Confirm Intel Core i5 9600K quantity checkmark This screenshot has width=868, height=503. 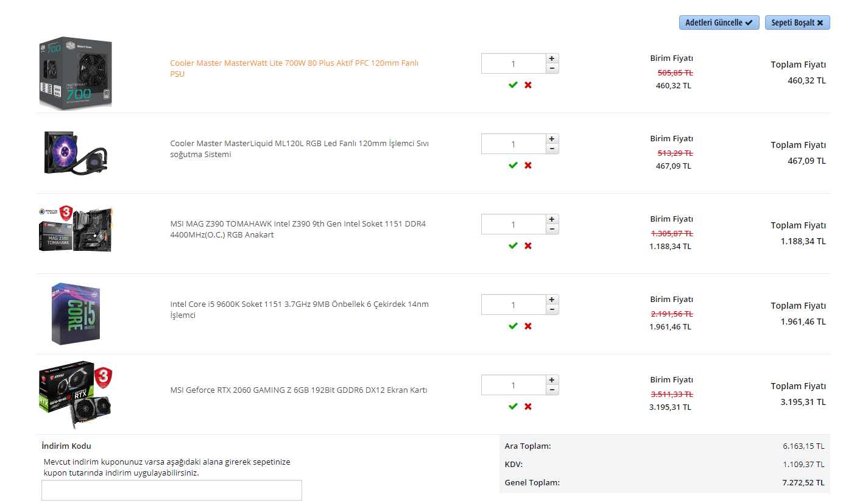coord(513,326)
